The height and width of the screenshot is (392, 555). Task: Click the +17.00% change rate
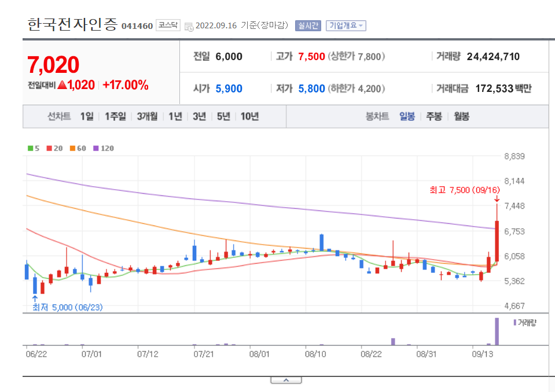click(126, 85)
